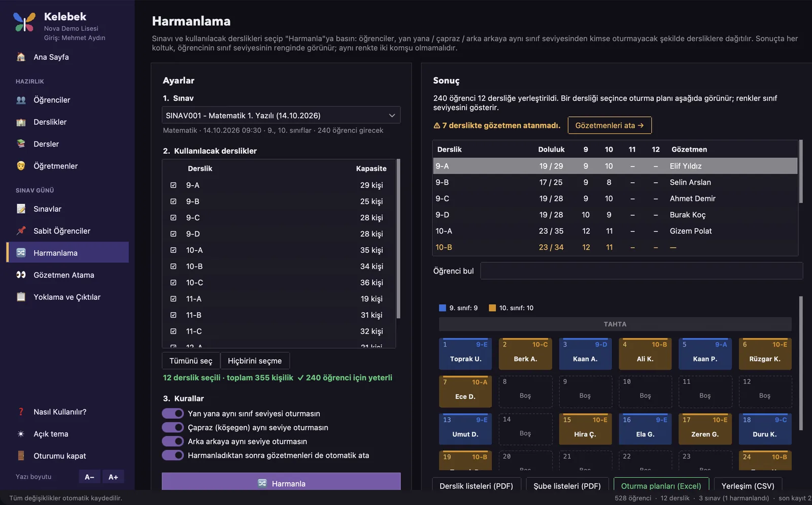Open the Sınav selection dropdown
Viewport: 812px width, 505px height.
click(x=281, y=115)
